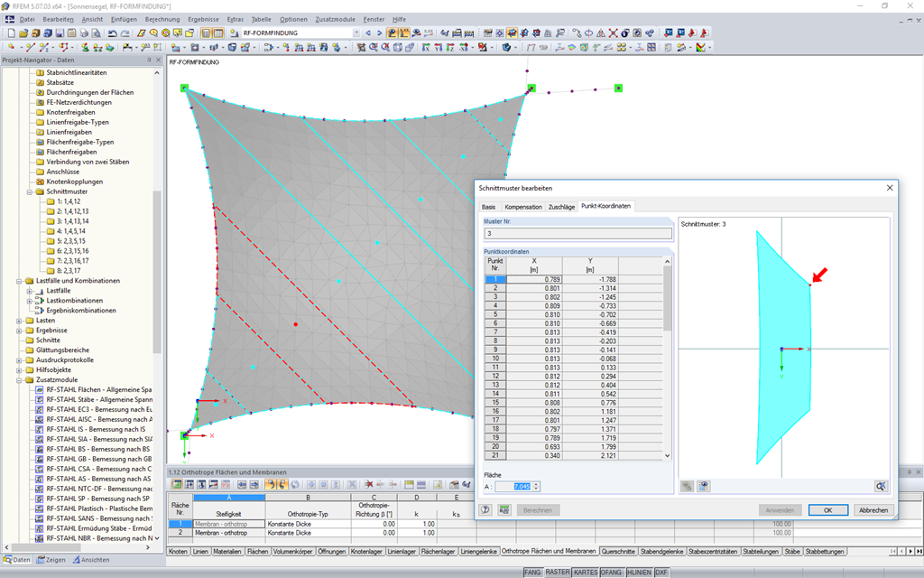Undo the last action

[x=113, y=33]
